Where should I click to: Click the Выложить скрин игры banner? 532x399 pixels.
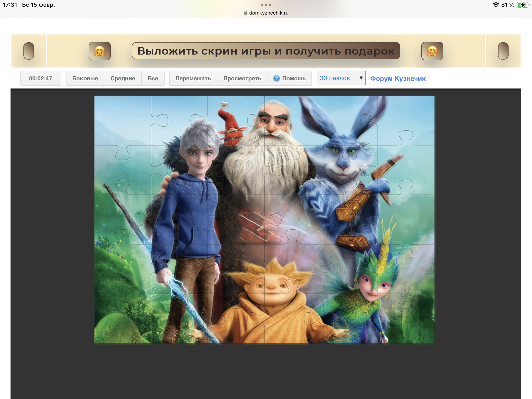tap(266, 51)
